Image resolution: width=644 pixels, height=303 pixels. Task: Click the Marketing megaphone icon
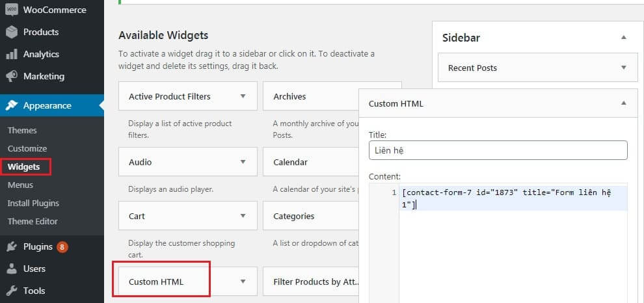coord(11,76)
